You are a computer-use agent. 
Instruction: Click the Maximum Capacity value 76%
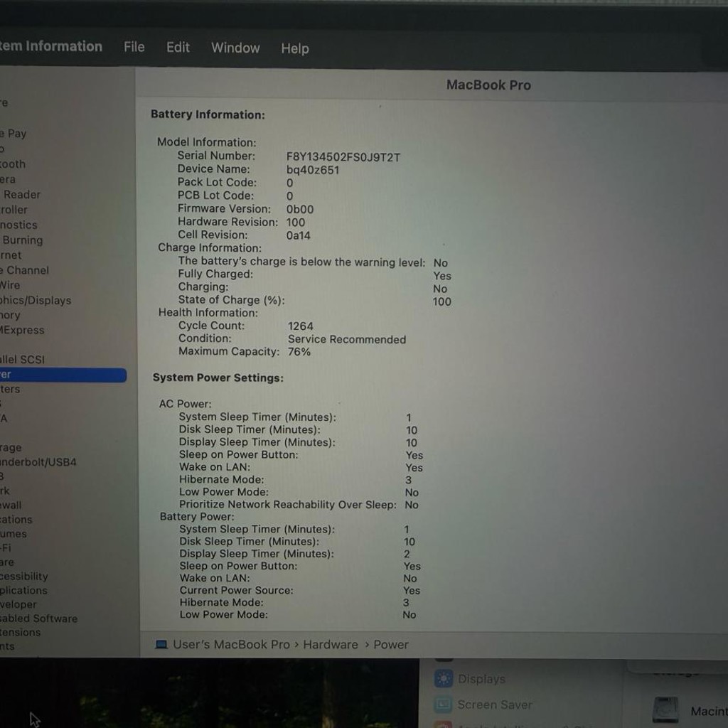tap(299, 352)
